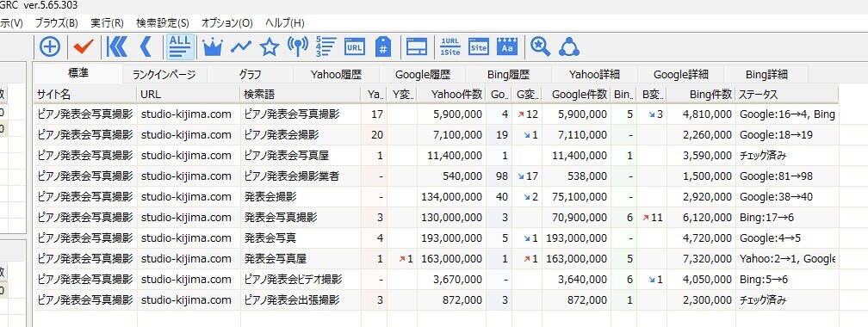This screenshot has height=327, width=868.
Task: Switch to the Google履歴 tab
Action: click(x=422, y=75)
